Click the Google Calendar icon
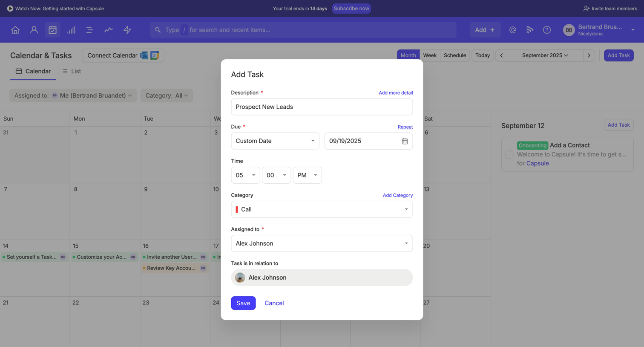 point(155,55)
